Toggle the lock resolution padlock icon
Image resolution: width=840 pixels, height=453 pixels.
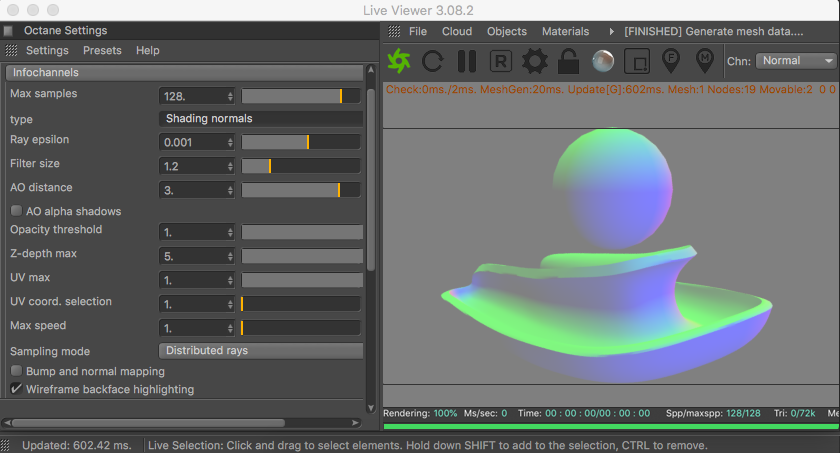click(568, 61)
